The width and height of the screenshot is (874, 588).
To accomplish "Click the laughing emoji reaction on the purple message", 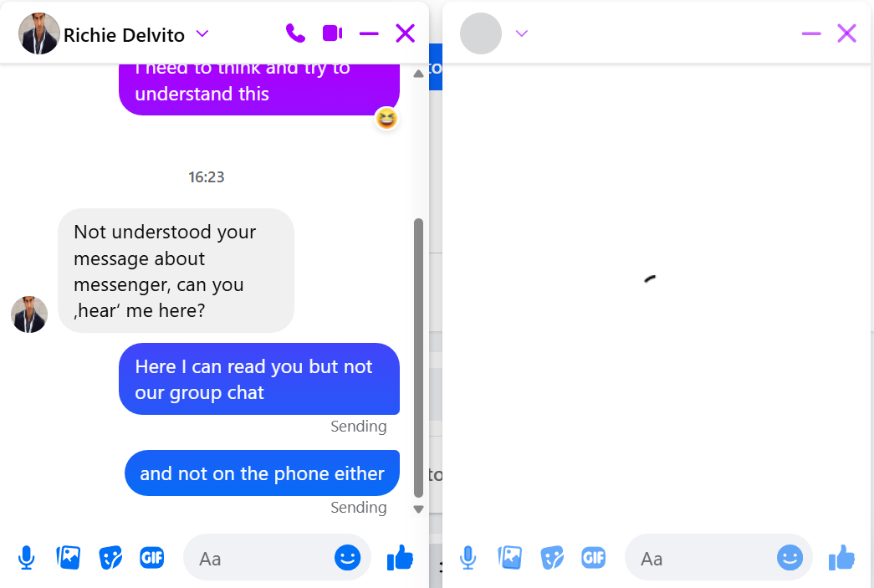I will click(386, 118).
